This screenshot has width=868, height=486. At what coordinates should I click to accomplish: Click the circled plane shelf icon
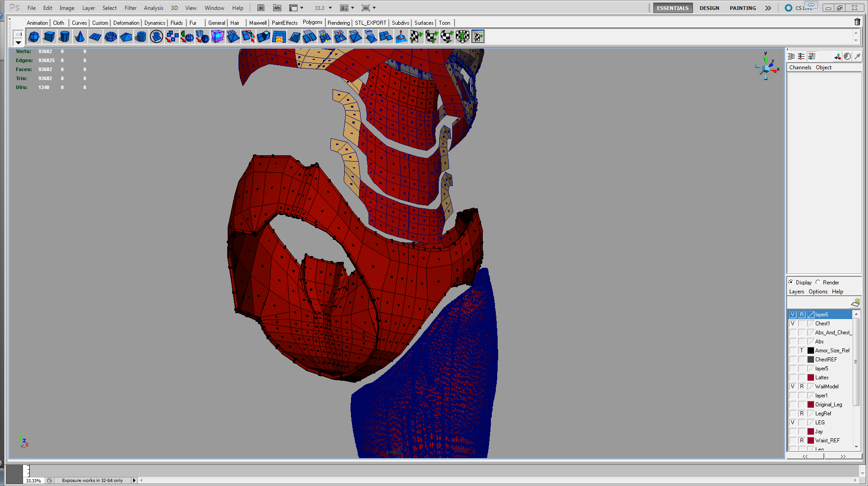coord(157,37)
